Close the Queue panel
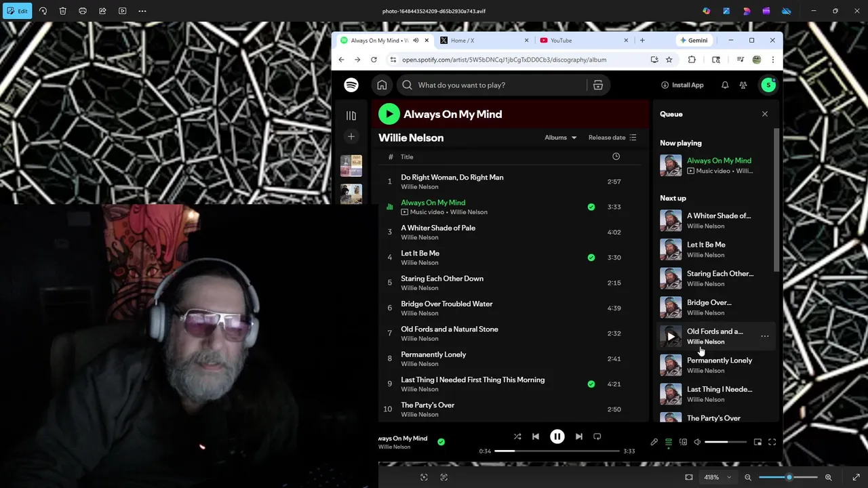868x488 pixels. tap(765, 114)
